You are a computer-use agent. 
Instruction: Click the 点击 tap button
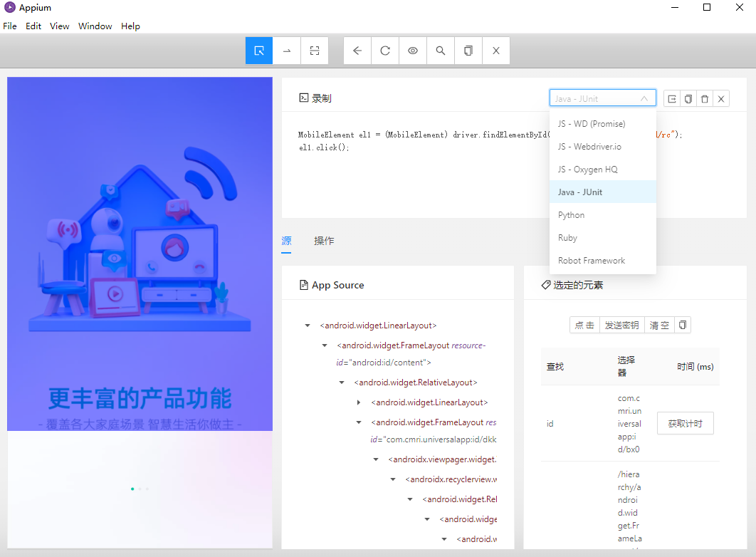pyautogui.click(x=584, y=325)
